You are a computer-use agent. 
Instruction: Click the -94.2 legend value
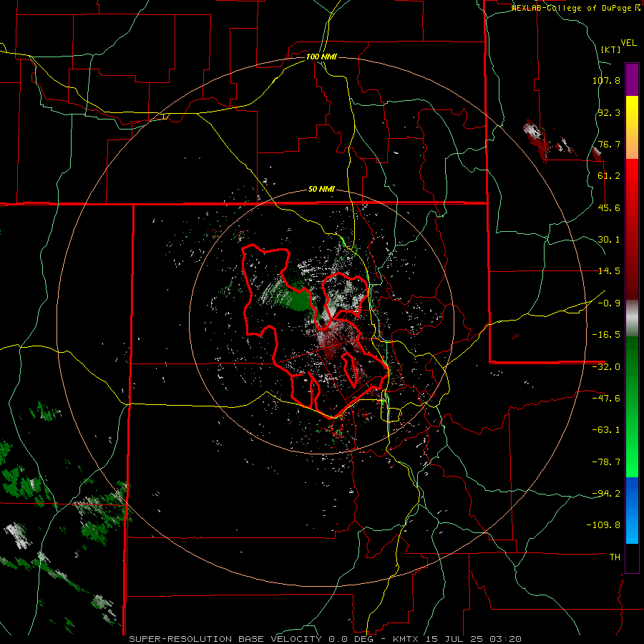click(x=606, y=493)
